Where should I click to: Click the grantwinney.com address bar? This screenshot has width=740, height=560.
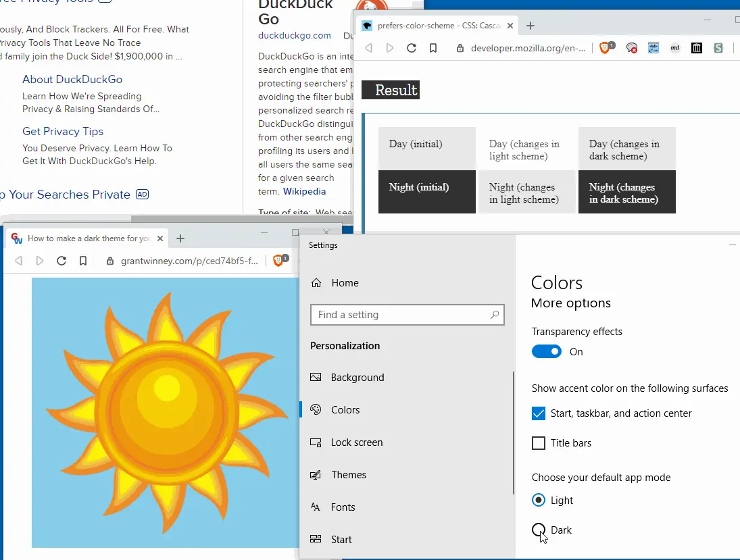[189, 261]
